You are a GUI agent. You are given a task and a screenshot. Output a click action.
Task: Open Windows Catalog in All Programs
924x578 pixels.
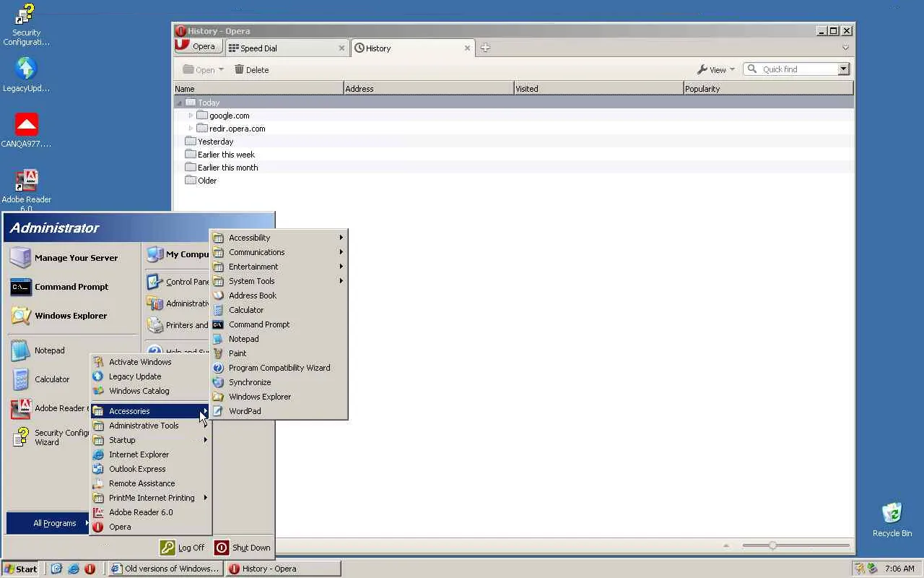151,391
